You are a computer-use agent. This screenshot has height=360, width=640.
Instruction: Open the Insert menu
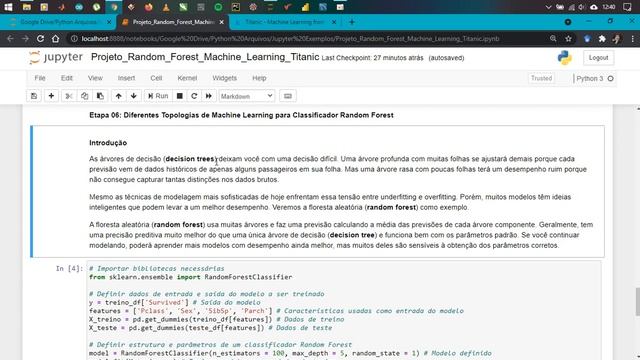[126, 78]
